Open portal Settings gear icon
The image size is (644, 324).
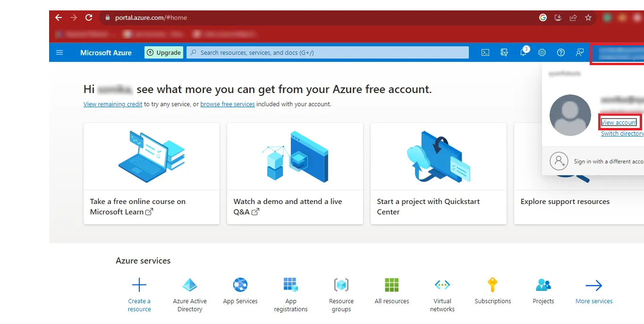(x=542, y=52)
